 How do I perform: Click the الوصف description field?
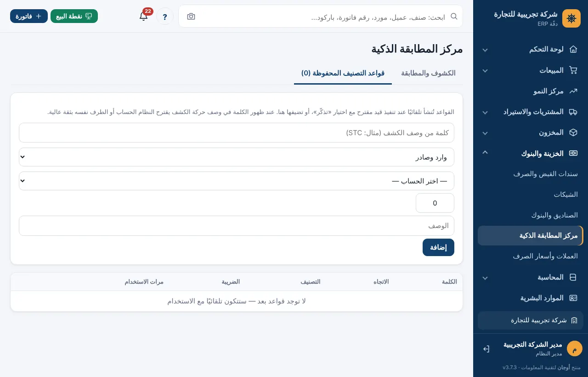[237, 226]
